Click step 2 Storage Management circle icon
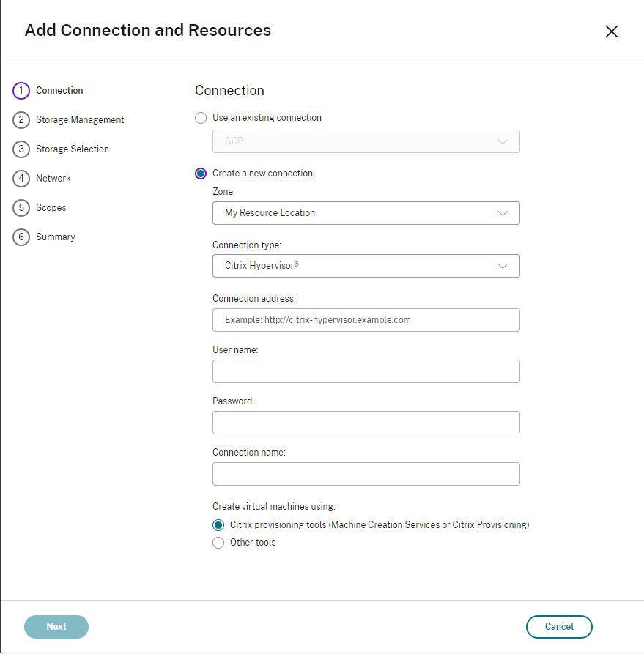This screenshot has height=654, width=644. (x=21, y=120)
